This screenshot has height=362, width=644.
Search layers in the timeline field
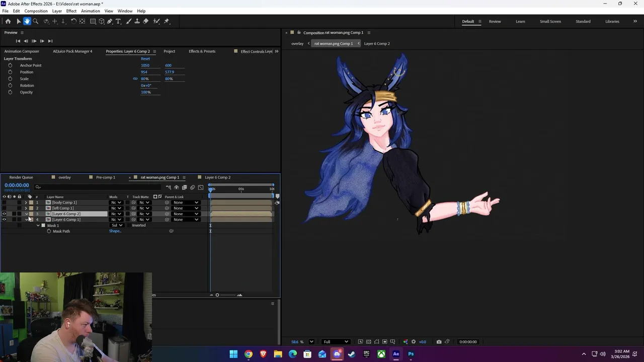pyautogui.click(x=98, y=187)
